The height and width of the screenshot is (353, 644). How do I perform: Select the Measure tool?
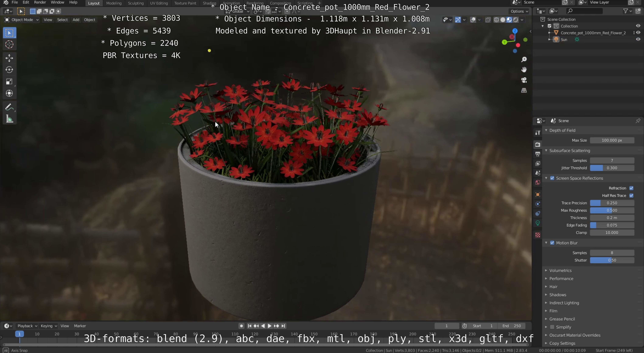[x=9, y=119]
